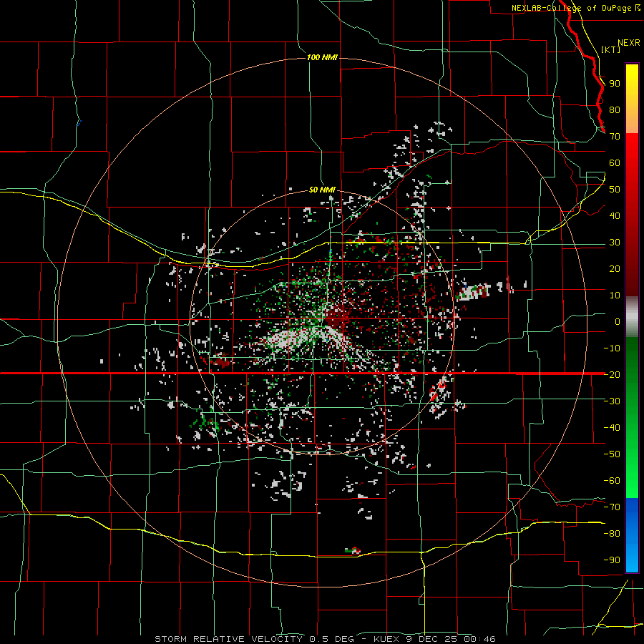Click the -40 scale value
644x644 pixels.
(x=612, y=428)
